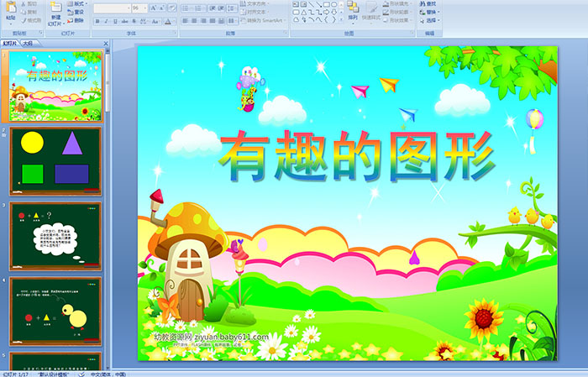Click the Numbering list icon
Image resolution: width=588 pixels, height=377 pixels.
click(x=199, y=8)
